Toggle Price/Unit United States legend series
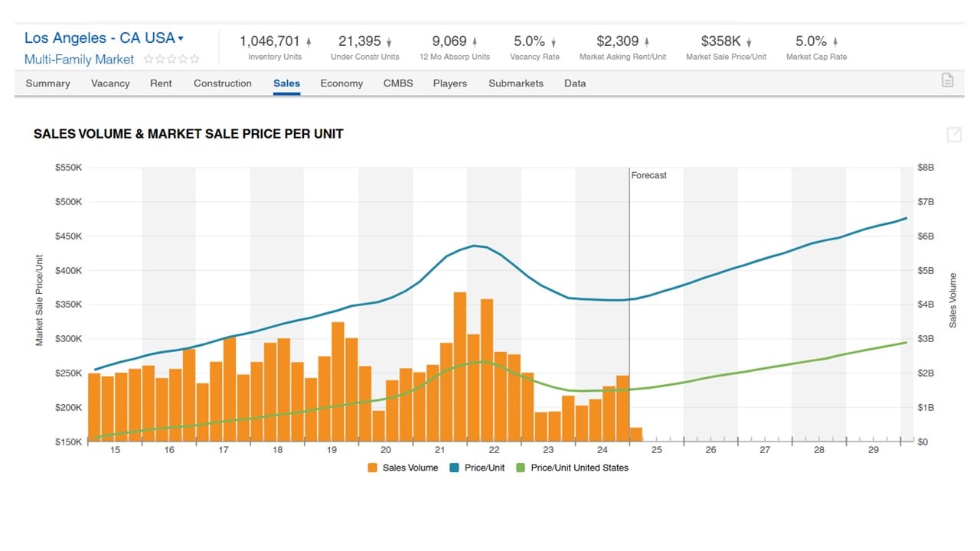The image size is (980, 551). click(x=572, y=468)
